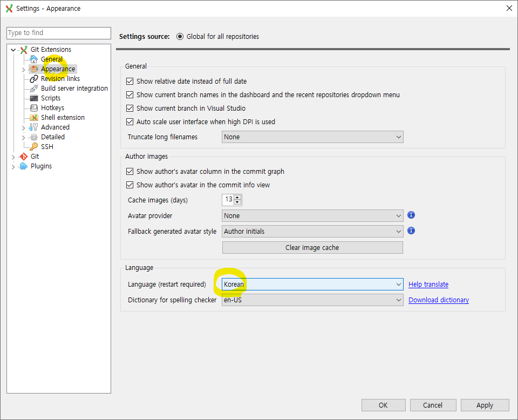Click info icon beside Avatar provider

pyautogui.click(x=411, y=215)
